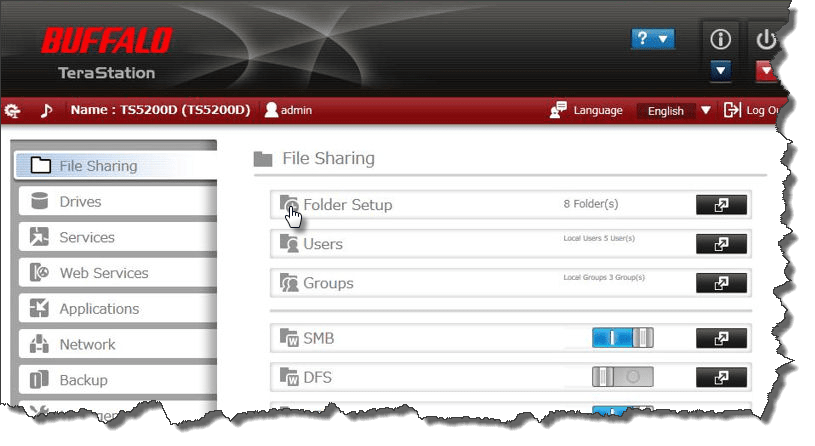Click the DFS open-settings icon button
This screenshot has width=815, height=446.
click(721, 377)
